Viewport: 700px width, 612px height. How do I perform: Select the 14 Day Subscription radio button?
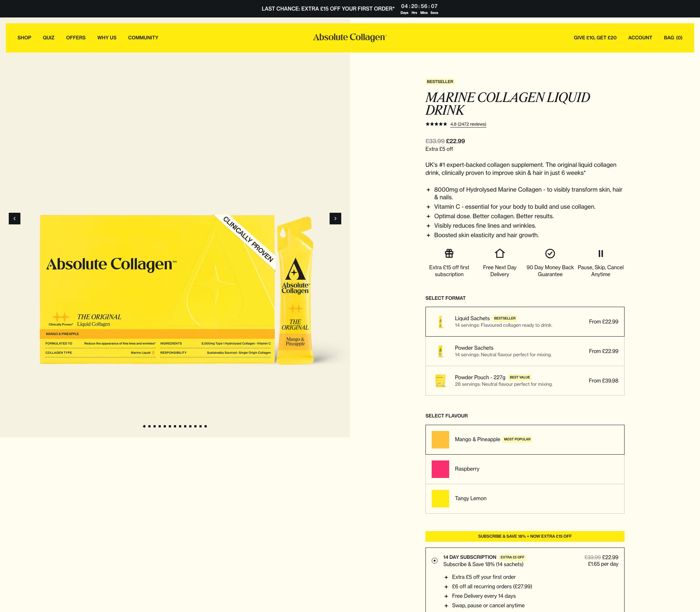(x=435, y=561)
